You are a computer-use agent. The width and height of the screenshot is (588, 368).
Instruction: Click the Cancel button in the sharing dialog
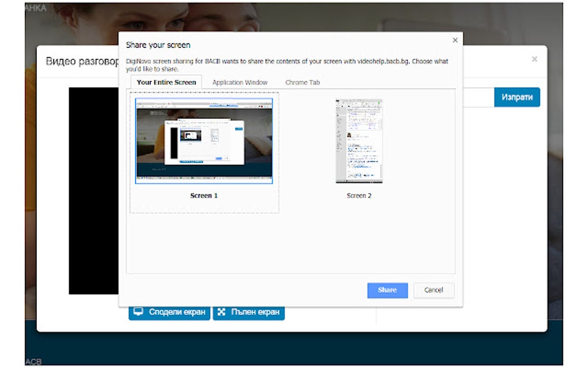(x=434, y=290)
